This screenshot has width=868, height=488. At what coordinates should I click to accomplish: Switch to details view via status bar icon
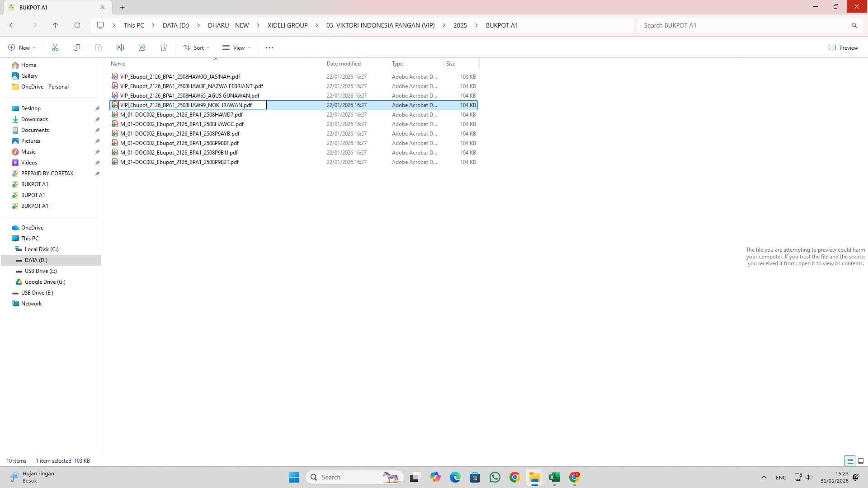(x=849, y=460)
